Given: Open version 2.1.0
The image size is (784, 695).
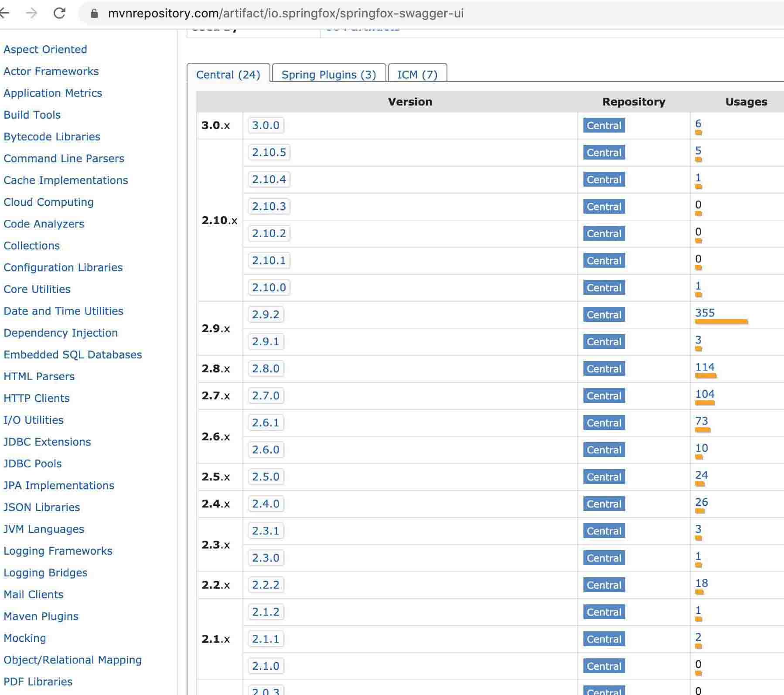Looking at the screenshot, I should [266, 666].
